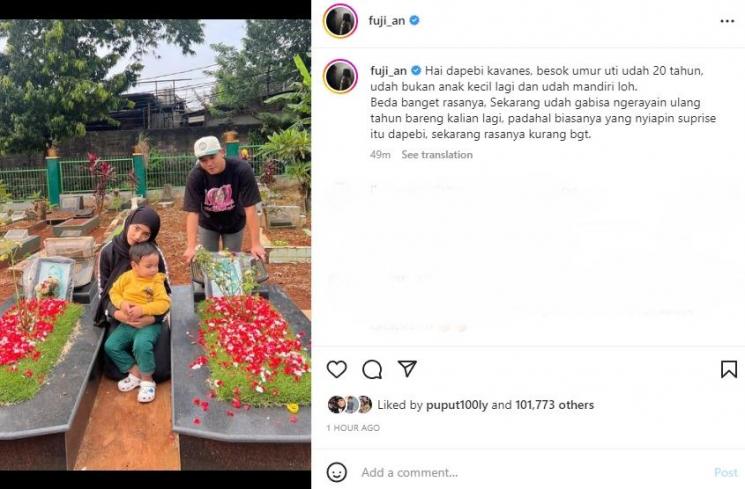745x489 pixels.
Task: Open puput100ly profile from likes
Action: pyautogui.click(x=457, y=405)
